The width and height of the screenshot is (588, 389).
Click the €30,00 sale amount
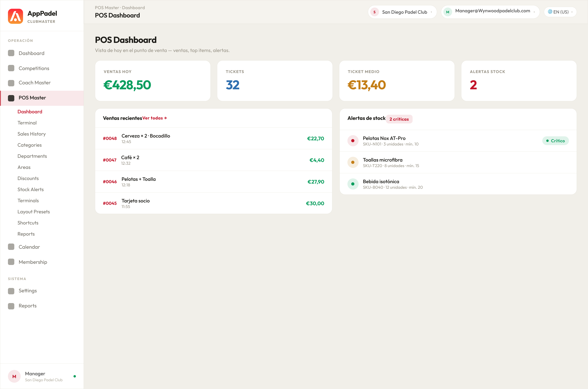[x=315, y=203]
